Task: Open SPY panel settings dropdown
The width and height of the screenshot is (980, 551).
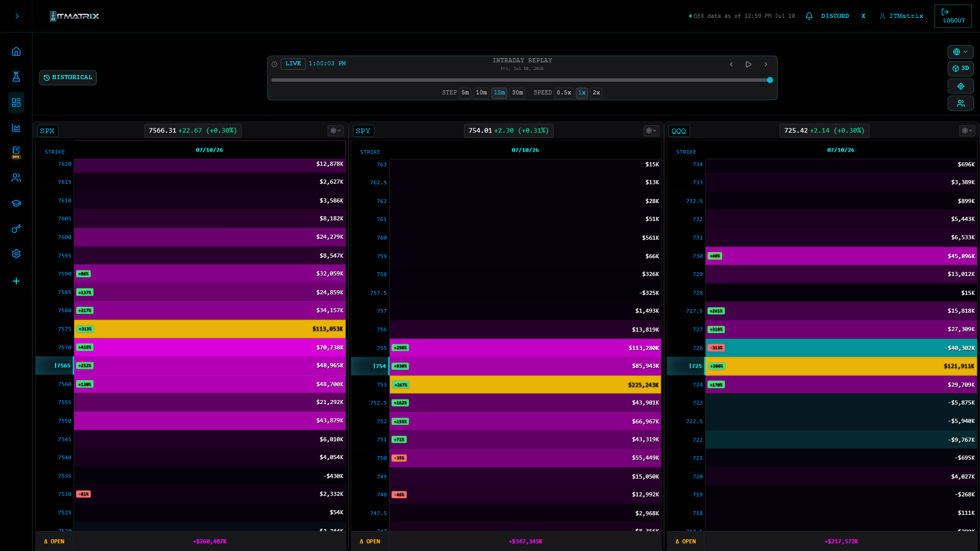Action: tap(651, 131)
